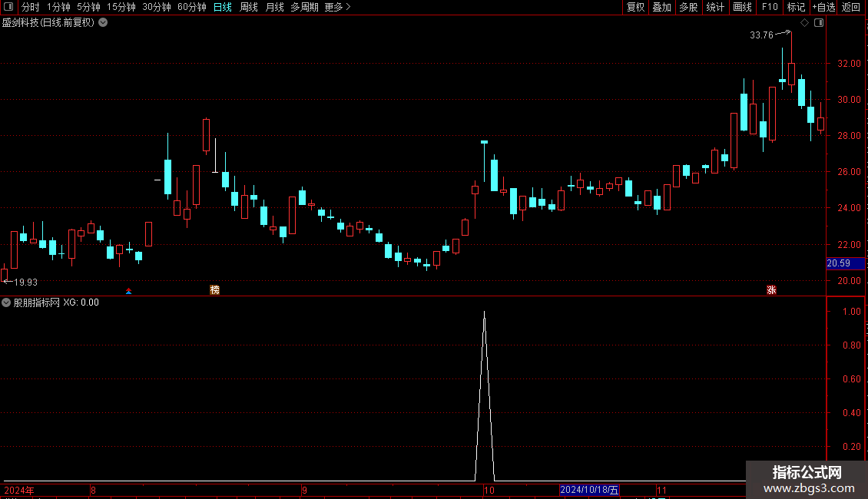Open F10 company info

770,7
